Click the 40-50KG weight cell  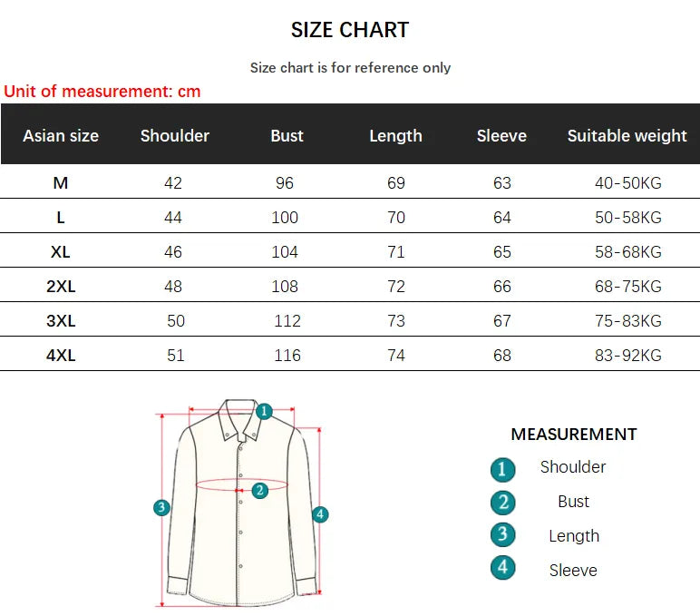pos(628,183)
